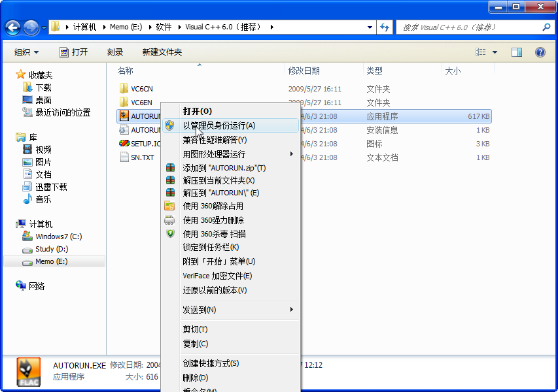Click the 360解除占用 folder icon
Screen dimensions: 558x392
(x=169, y=206)
